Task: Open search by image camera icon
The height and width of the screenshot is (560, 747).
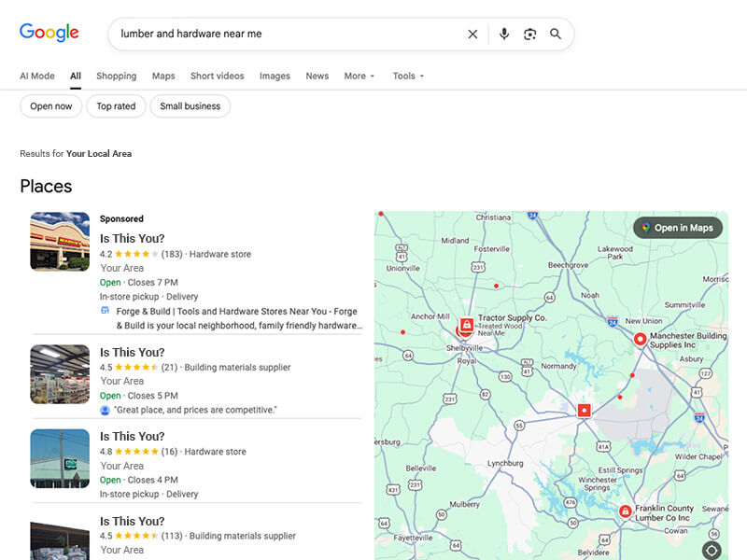Action: pos(529,35)
